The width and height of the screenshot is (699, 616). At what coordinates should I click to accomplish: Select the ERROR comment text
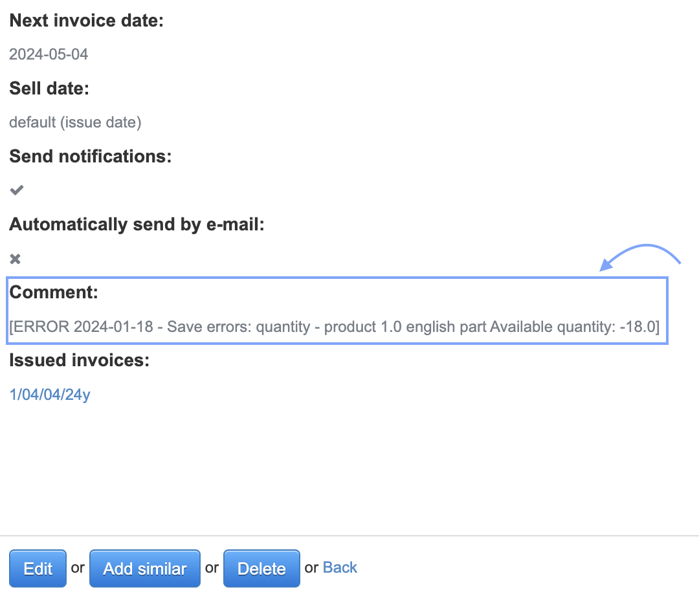pyautogui.click(x=334, y=327)
